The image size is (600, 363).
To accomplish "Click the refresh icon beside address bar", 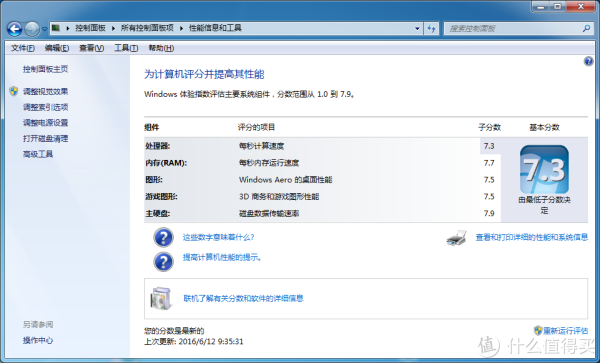I will [x=431, y=28].
